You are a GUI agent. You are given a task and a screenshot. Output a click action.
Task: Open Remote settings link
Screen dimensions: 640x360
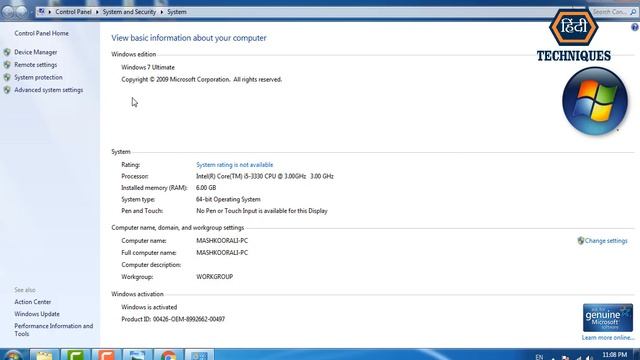(36, 65)
